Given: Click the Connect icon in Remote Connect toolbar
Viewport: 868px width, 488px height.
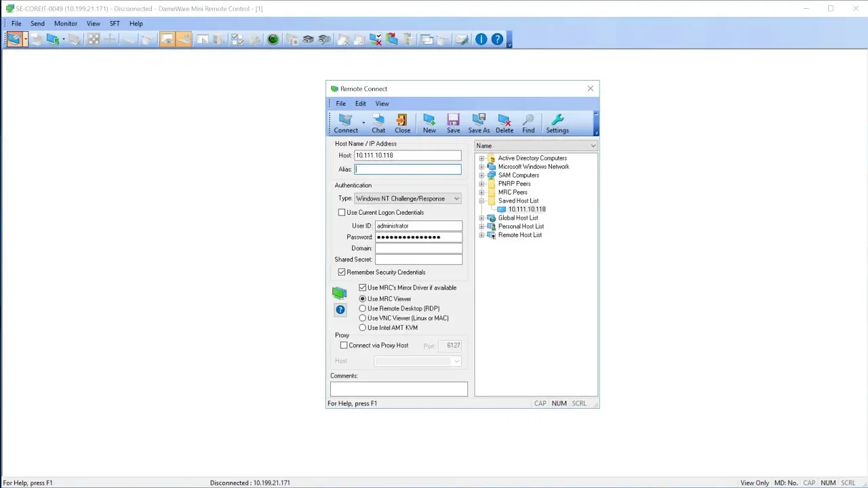Looking at the screenshot, I should point(345,120).
